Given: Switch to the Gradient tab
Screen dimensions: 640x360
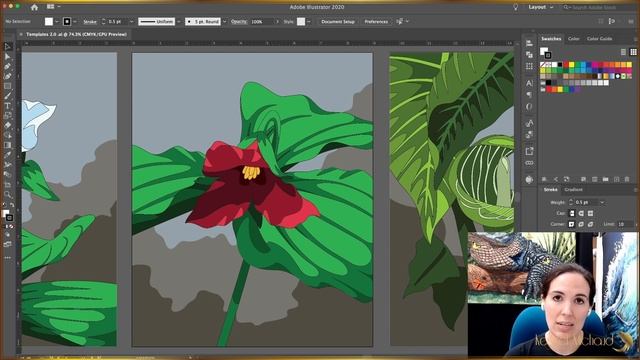Looking at the screenshot, I should pos(573,190).
